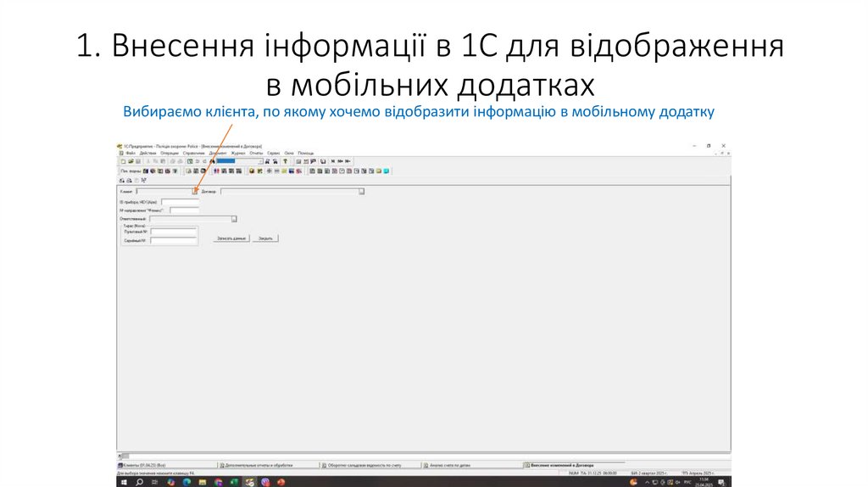
Task: Click the ID прибора HEX (Ajax) field
Action: [180, 202]
